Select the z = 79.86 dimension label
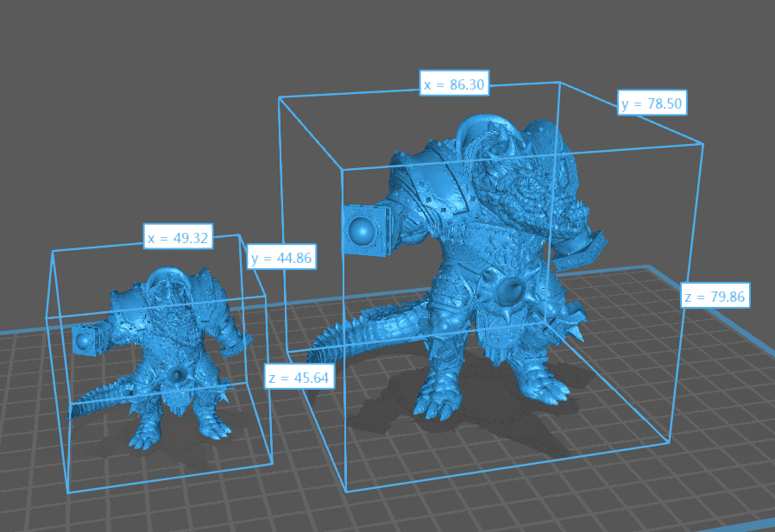This screenshot has width=775, height=532. [714, 296]
